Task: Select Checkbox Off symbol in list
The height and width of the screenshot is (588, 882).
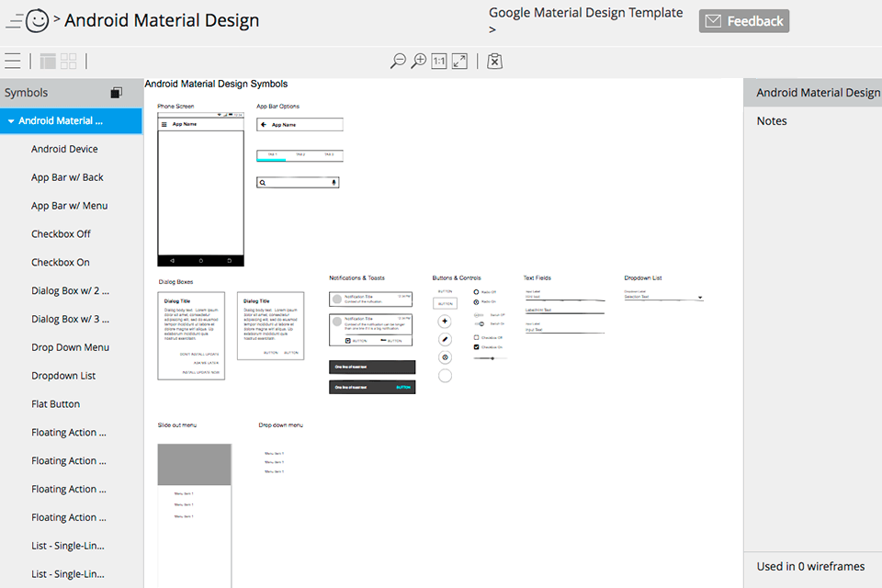Action: point(61,233)
